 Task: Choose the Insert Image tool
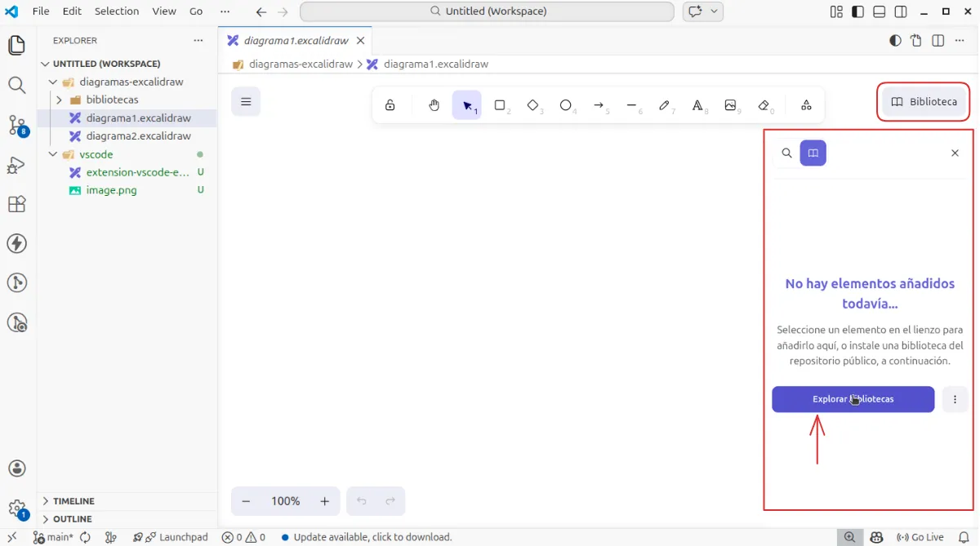(x=730, y=105)
